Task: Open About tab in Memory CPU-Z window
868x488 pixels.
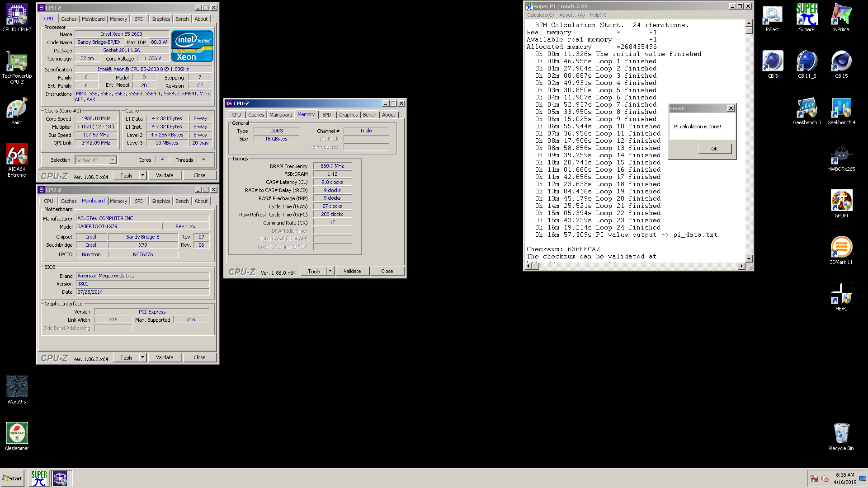Action: (x=389, y=115)
